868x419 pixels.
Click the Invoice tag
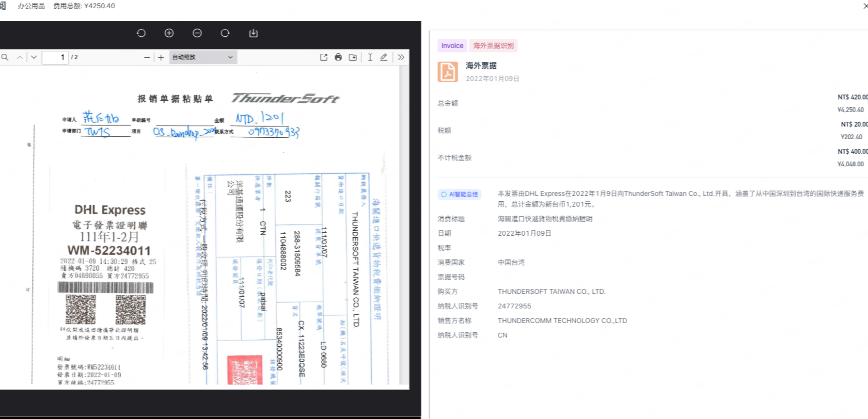[x=452, y=46]
